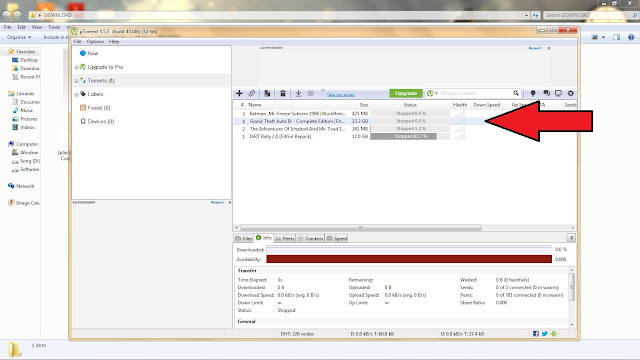Select Now in the uTorrent sidebar
The height and width of the screenshot is (360, 640).
(93, 53)
